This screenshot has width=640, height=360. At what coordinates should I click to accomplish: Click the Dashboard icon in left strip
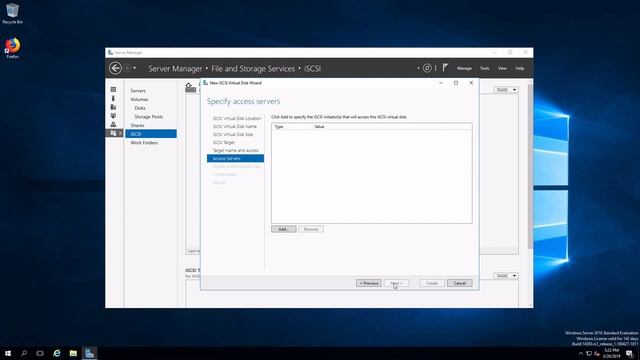[113, 89]
